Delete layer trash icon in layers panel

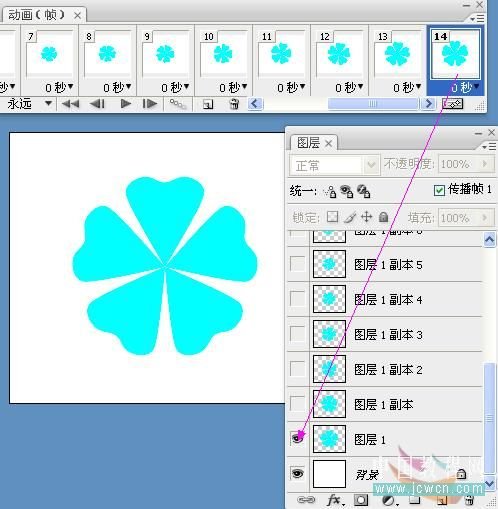click(469, 500)
